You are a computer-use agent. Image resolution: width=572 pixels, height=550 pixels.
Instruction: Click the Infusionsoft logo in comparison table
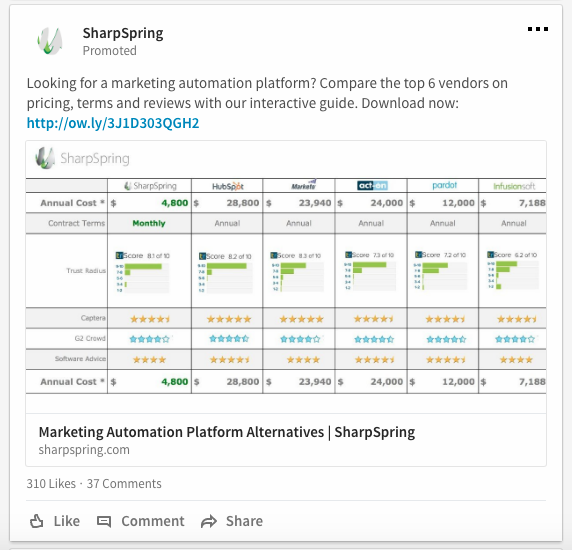click(x=514, y=186)
